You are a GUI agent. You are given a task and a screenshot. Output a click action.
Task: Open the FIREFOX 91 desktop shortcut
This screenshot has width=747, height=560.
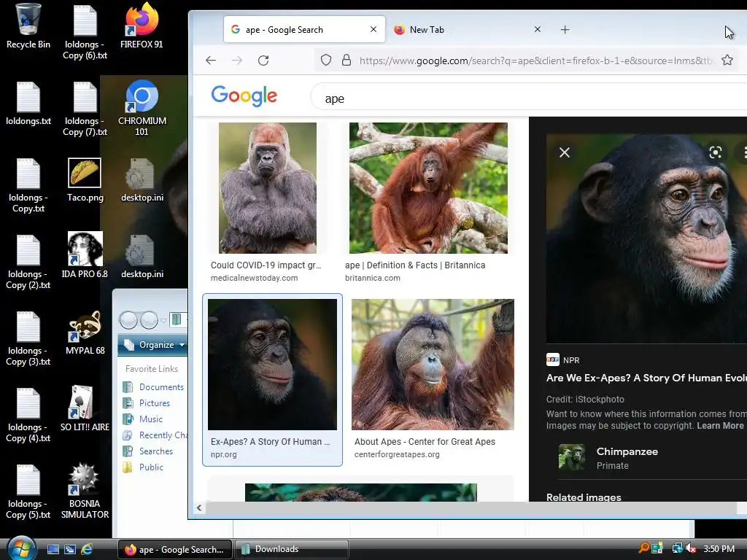tap(142, 26)
